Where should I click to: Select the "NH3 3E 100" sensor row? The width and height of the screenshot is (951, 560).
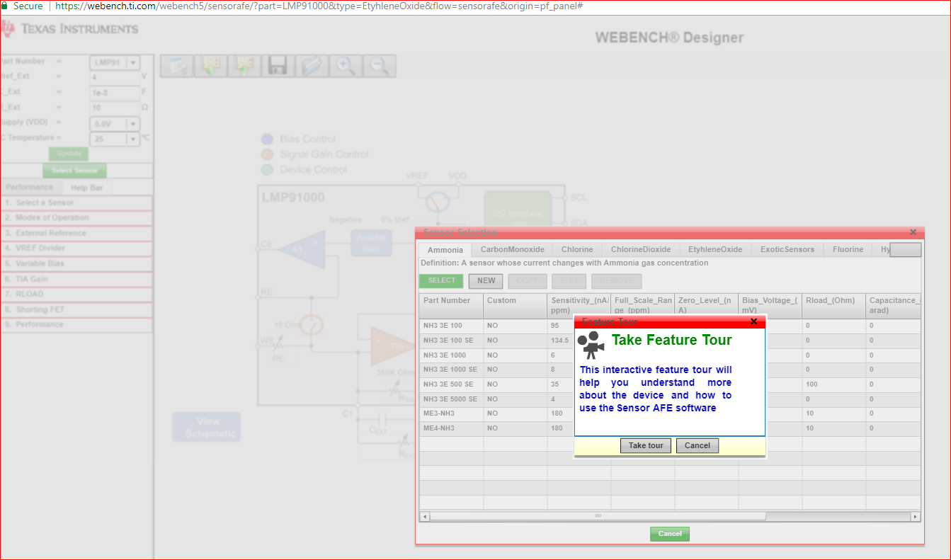pos(670,326)
